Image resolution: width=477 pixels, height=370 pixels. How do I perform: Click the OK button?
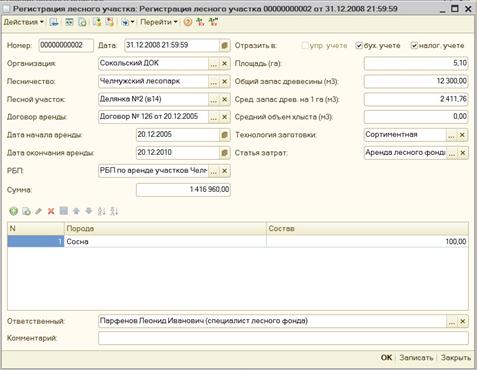pos(386,358)
